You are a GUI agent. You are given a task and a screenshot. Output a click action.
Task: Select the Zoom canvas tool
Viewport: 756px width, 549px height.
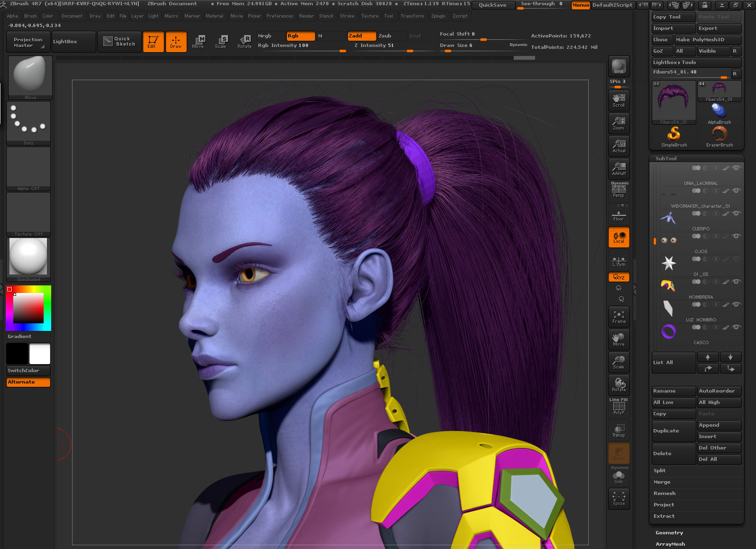pos(619,123)
